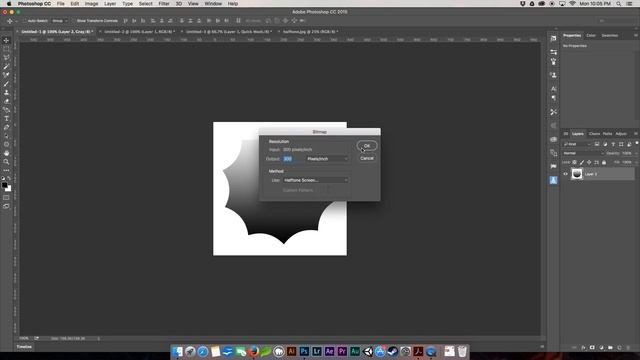Open Photoshop from the Dock

click(x=304, y=351)
